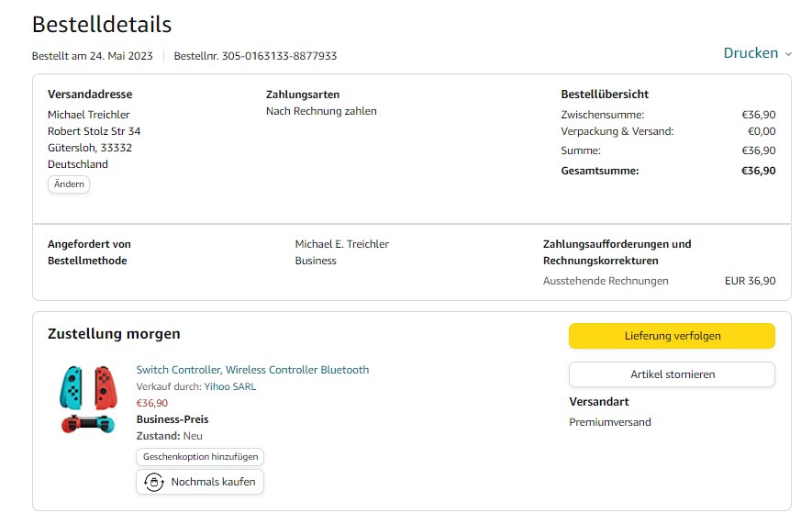Click the Business-Preis label
Screen dimensions: 812x524
[172, 419]
